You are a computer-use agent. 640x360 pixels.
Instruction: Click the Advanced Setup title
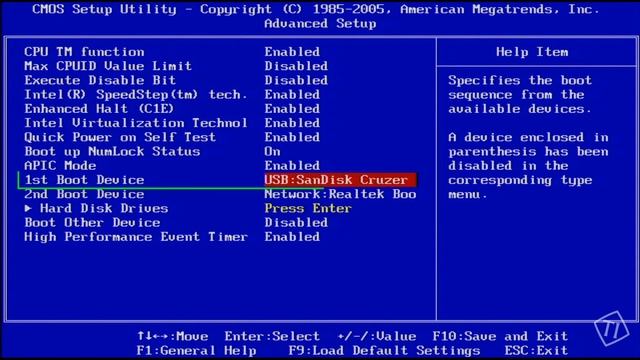pos(320,23)
